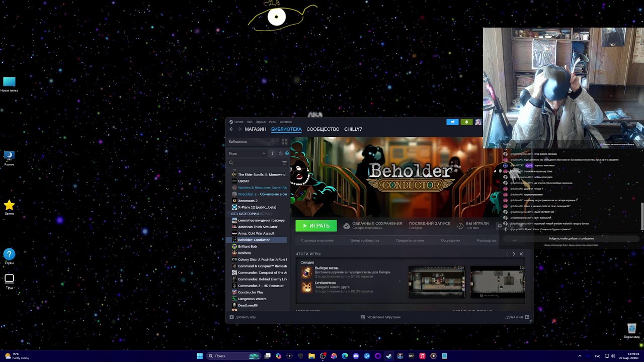Go to the МАГАЗИН tab
This screenshot has height=362, width=644.
click(x=256, y=129)
